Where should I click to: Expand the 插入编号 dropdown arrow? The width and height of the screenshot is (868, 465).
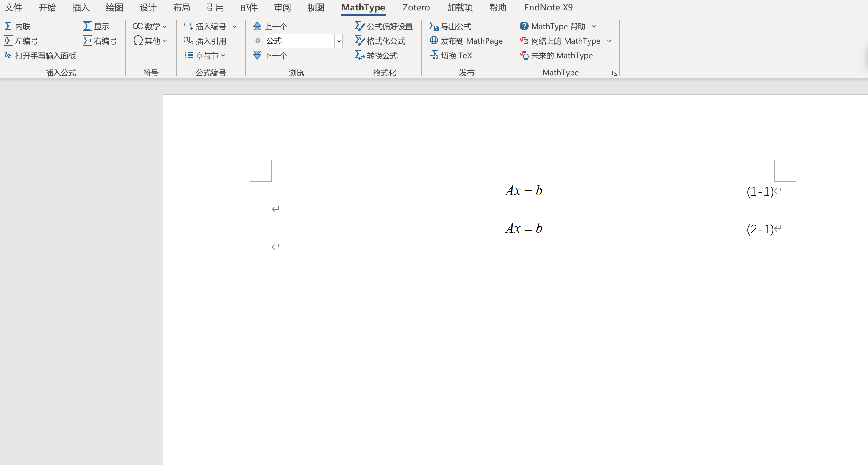click(235, 26)
